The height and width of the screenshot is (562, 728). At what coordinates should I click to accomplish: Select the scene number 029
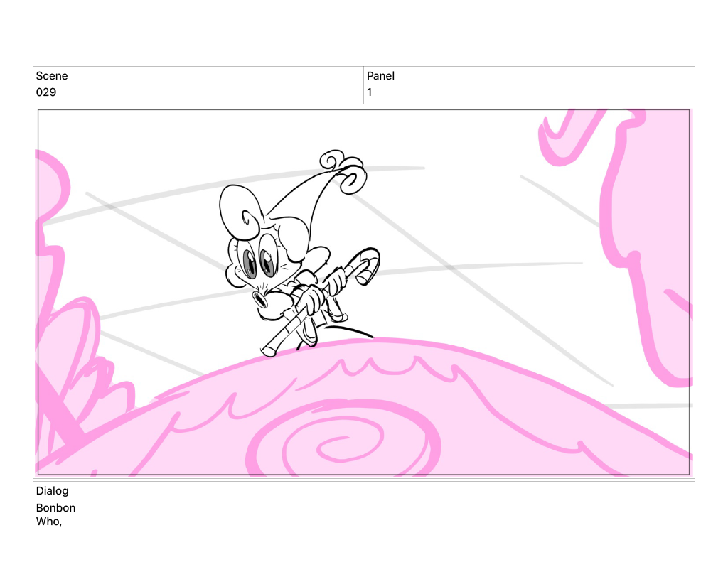point(46,92)
